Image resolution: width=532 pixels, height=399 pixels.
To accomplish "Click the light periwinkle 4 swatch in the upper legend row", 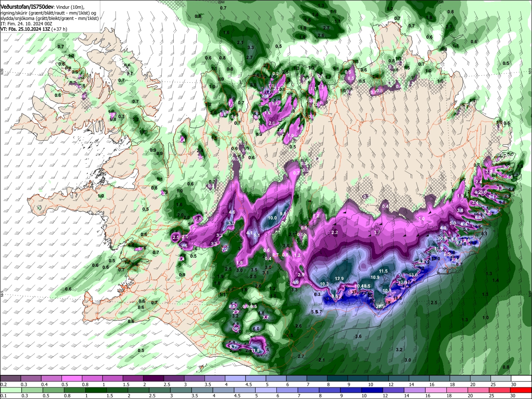I will pos(235,379).
